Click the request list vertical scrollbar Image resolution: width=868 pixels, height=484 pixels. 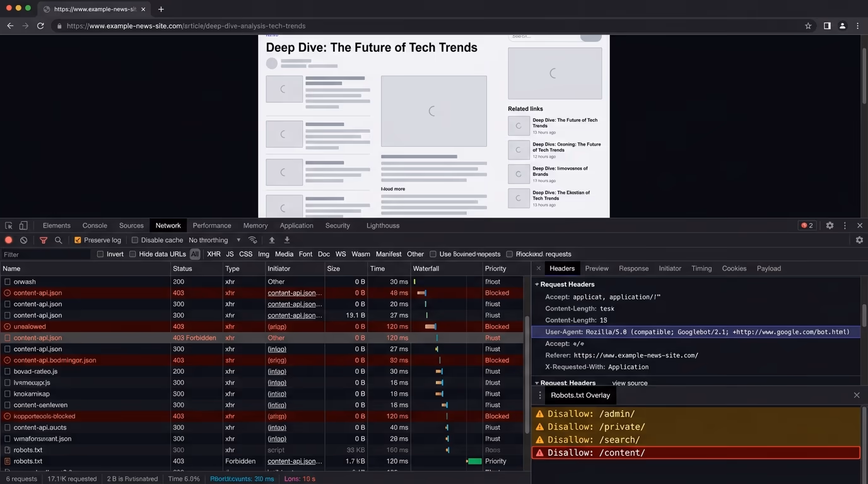pos(527,374)
